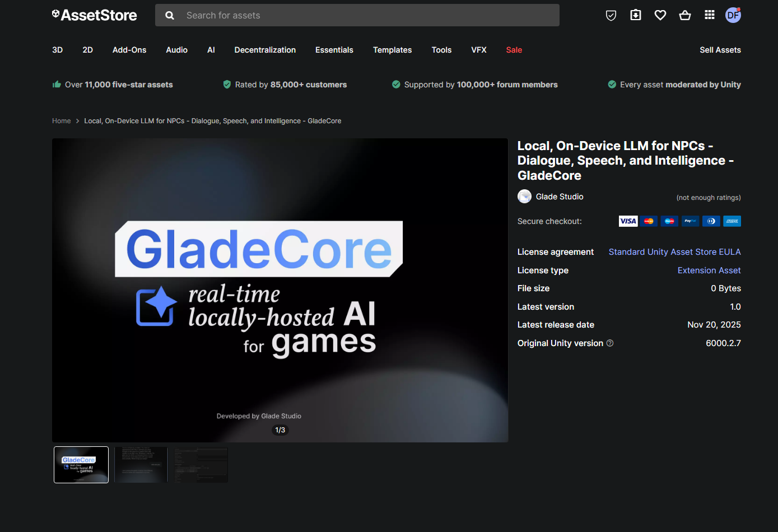The image size is (778, 532).
Task: Click the AssetStore logo
Action: click(94, 15)
